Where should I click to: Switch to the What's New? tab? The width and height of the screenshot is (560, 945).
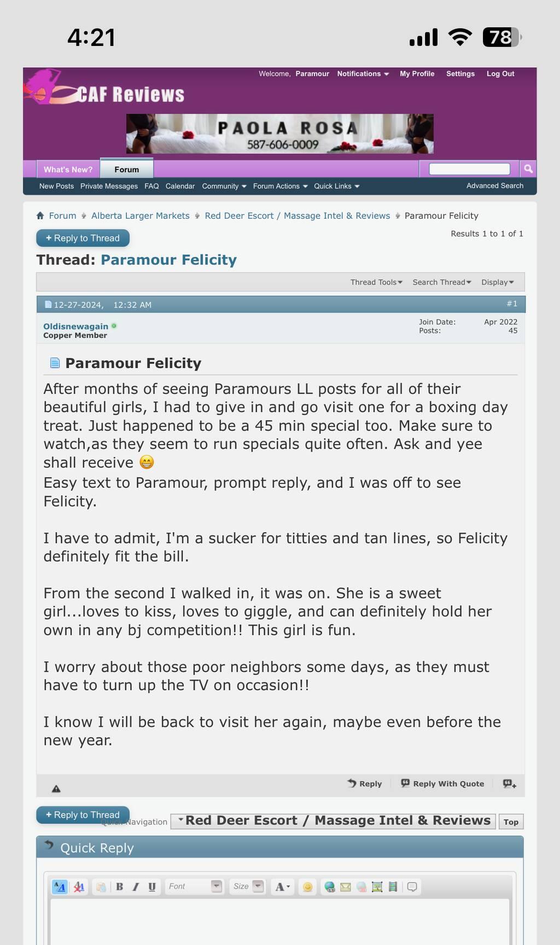[x=68, y=170]
